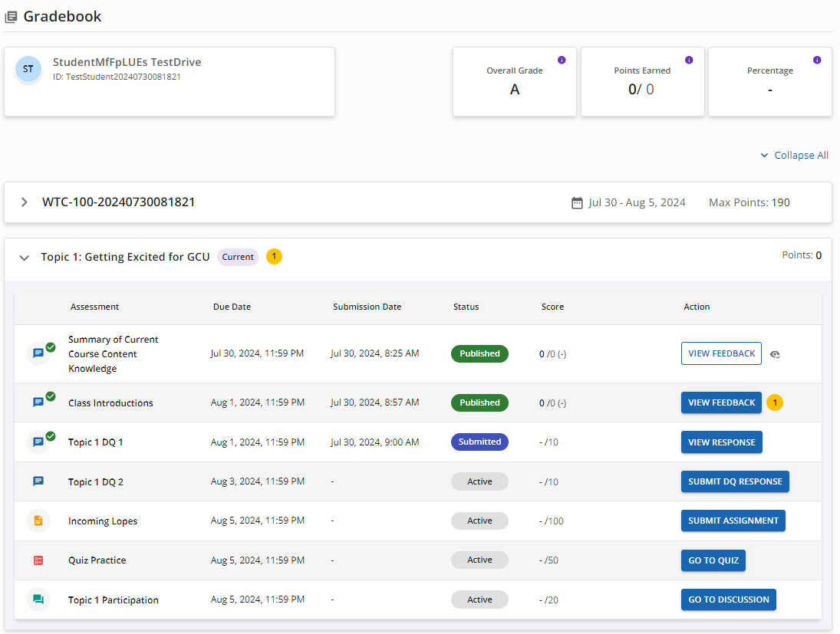The width and height of the screenshot is (840, 634).
Task: Click the Score column header
Action: coord(552,307)
